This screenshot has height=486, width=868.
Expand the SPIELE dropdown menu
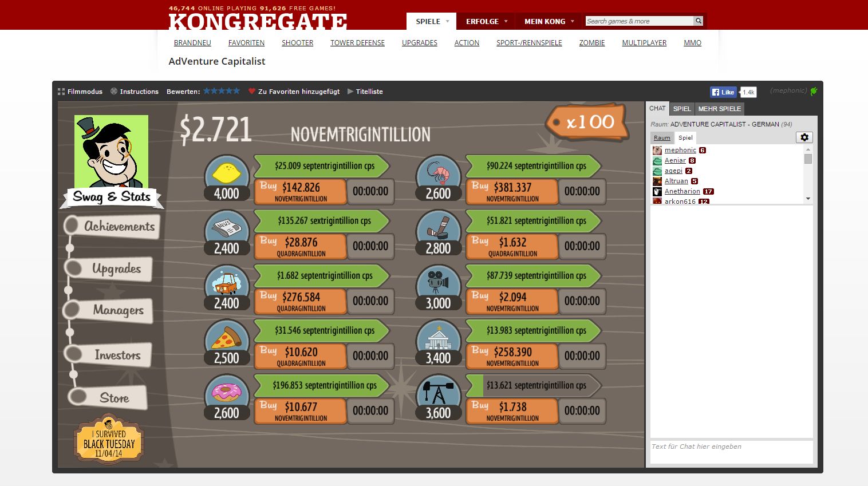(x=432, y=21)
